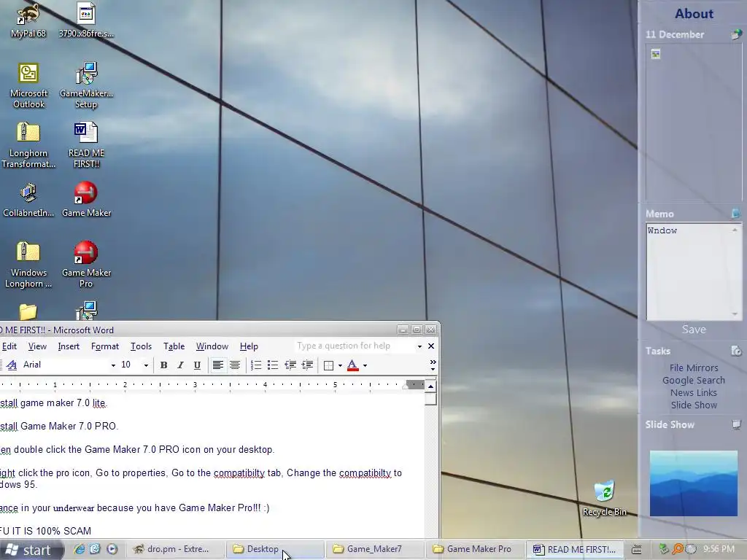Apply red Font Color button
This screenshot has width=747, height=560.
352,365
